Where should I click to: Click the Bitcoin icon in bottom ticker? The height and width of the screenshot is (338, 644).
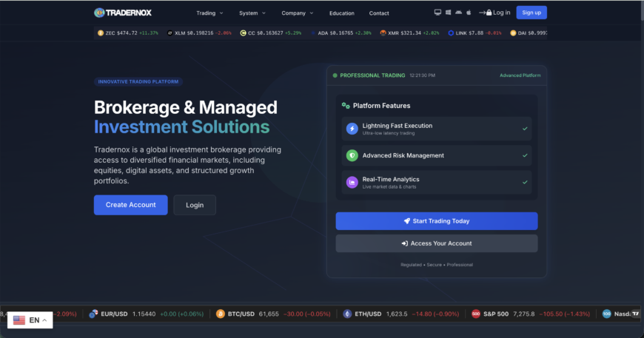[221, 314]
